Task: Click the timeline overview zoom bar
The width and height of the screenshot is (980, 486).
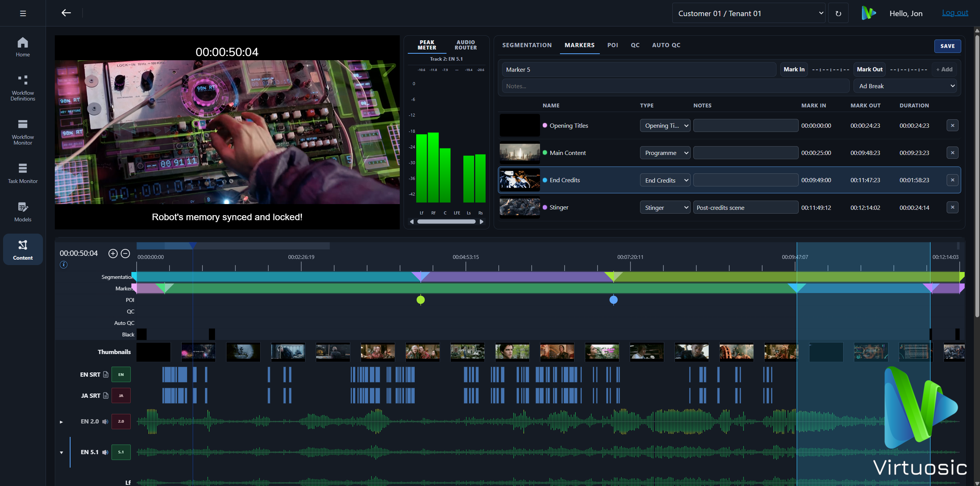Action: (x=233, y=245)
